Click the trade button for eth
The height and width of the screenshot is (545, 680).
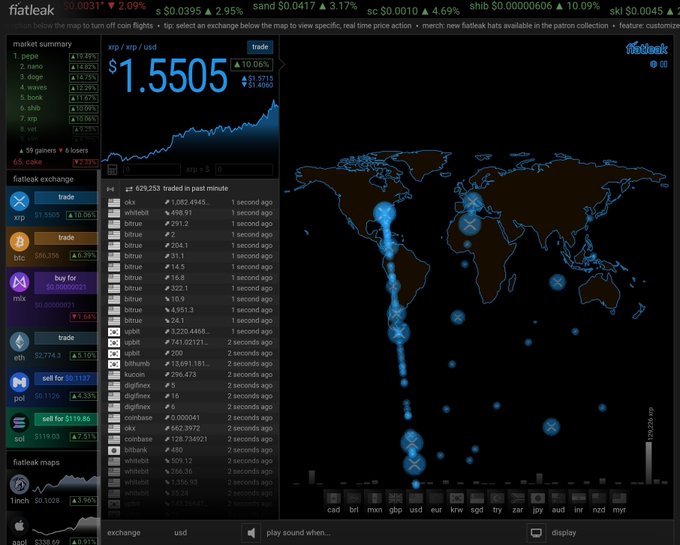point(66,338)
